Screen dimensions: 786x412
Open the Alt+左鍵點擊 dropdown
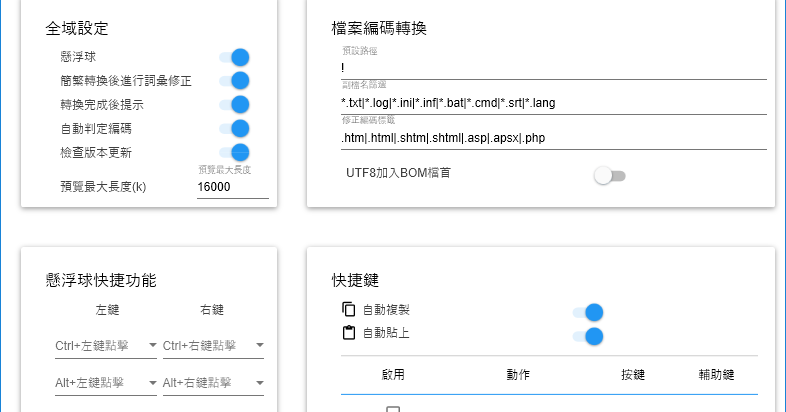click(106, 383)
